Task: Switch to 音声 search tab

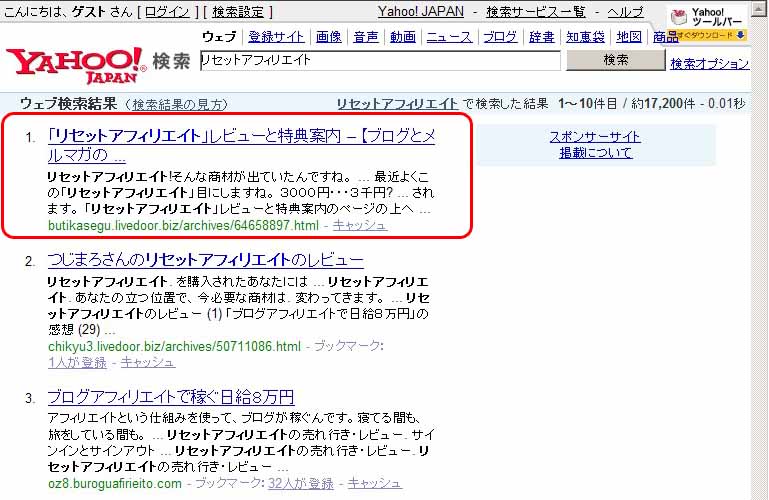Action: 366,37
